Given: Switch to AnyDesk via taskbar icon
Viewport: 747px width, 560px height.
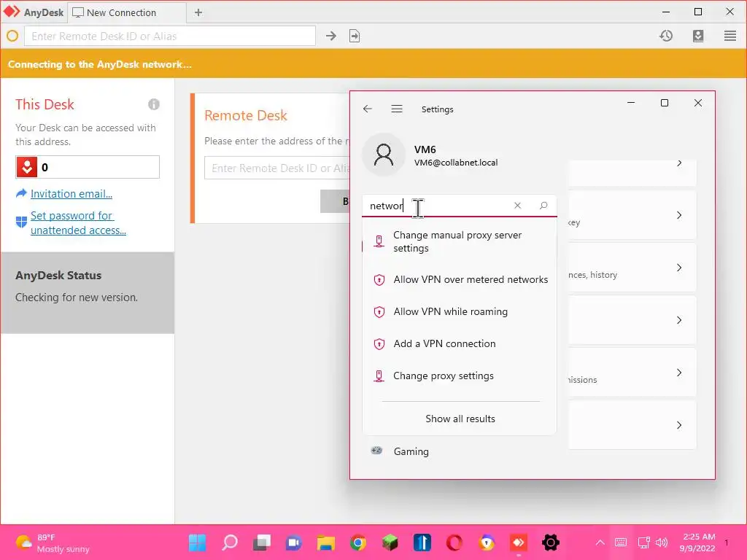Looking at the screenshot, I should [519, 542].
